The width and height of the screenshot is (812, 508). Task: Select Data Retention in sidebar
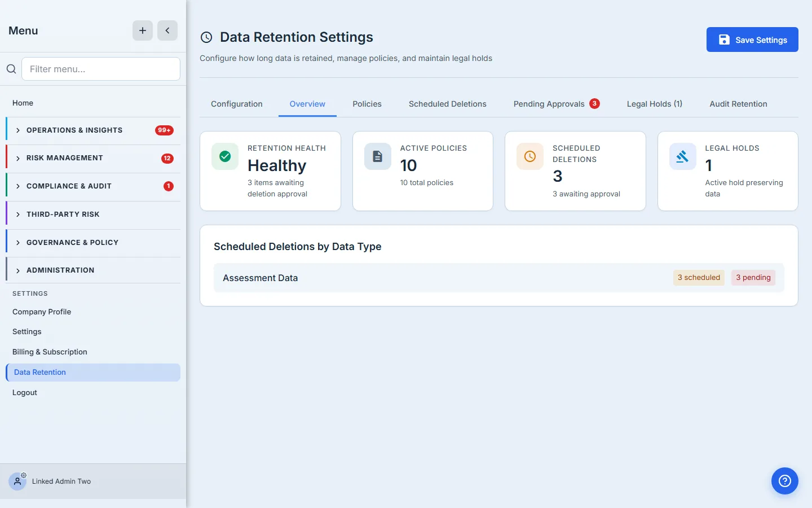93,373
